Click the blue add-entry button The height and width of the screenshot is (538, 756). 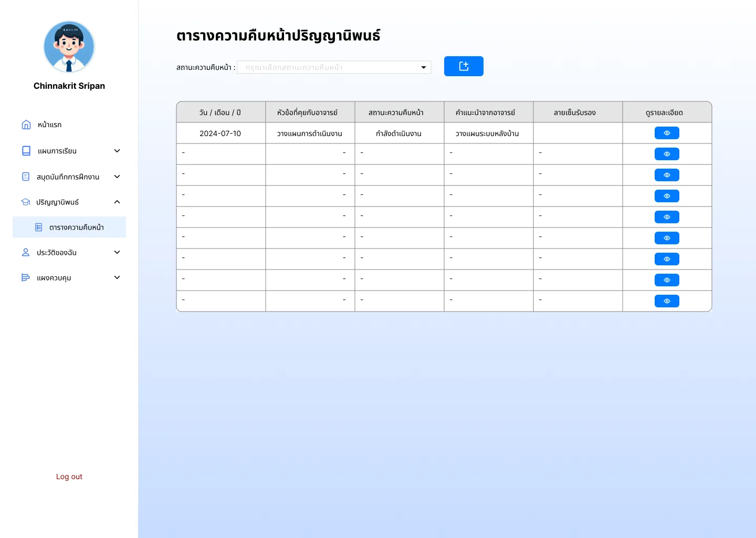pyautogui.click(x=464, y=66)
